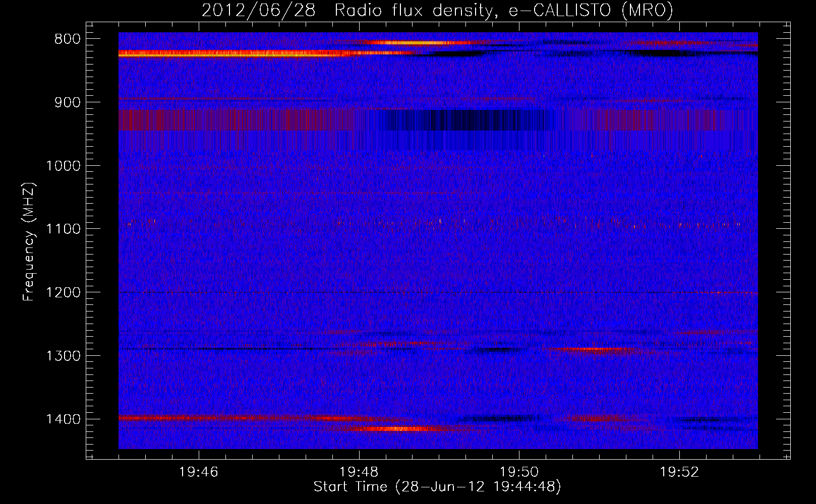The image size is (816, 504).
Task: Select the 1300 frequency axis label
Action: (x=63, y=356)
